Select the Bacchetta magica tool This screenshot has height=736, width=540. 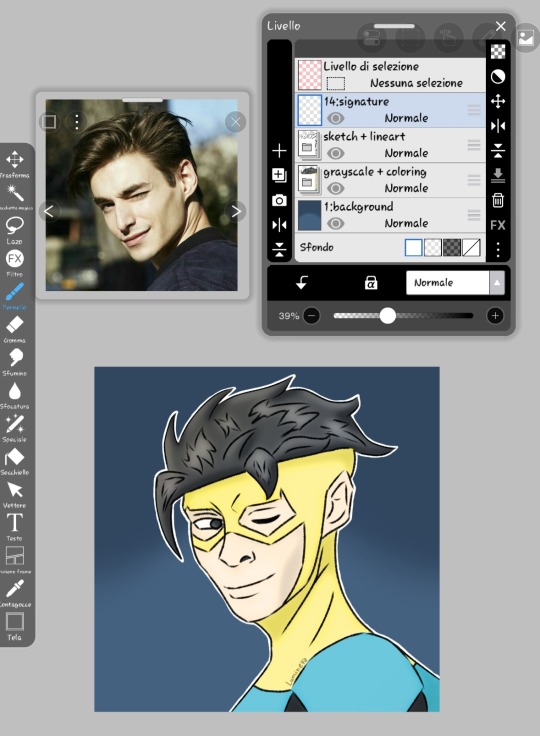click(15, 196)
